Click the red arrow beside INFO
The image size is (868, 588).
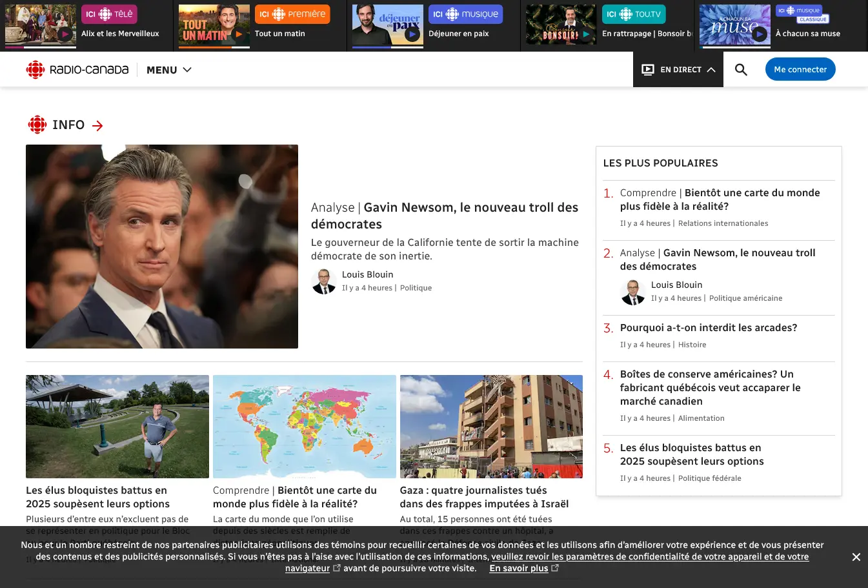coord(97,125)
